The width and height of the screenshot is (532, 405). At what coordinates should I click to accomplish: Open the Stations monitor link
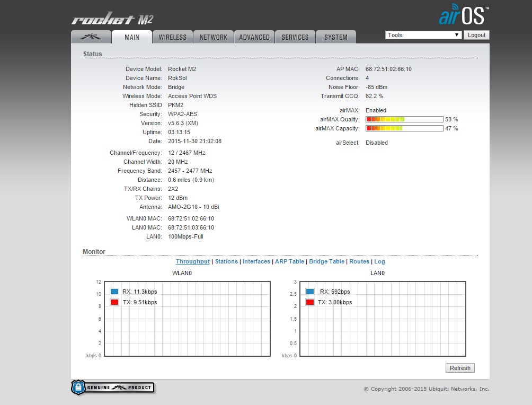click(x=226, y=261)
